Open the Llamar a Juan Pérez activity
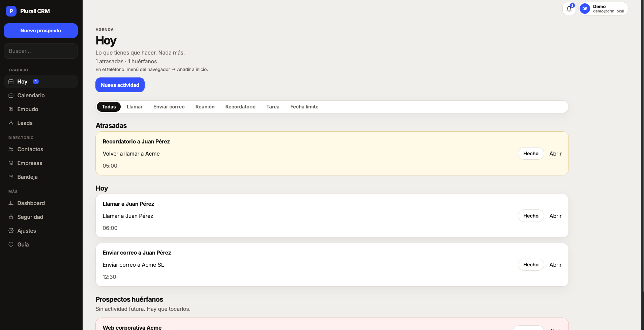Image resolution: width=644 pixels, height=330 pixels. (x=555, y=216)
